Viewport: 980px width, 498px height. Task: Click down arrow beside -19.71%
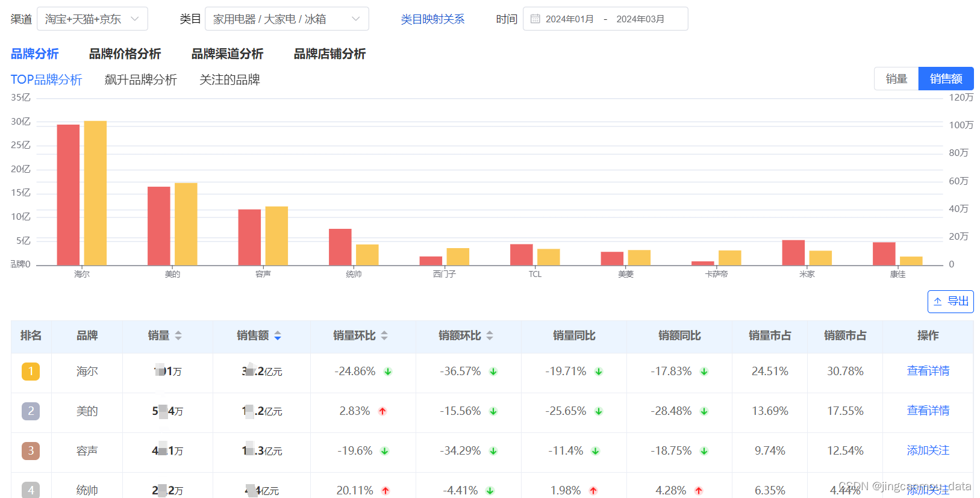[599, 372]
